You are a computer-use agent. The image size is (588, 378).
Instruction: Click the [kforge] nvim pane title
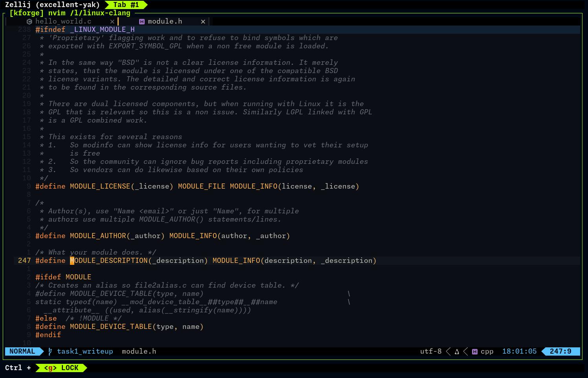coord(70,13)
